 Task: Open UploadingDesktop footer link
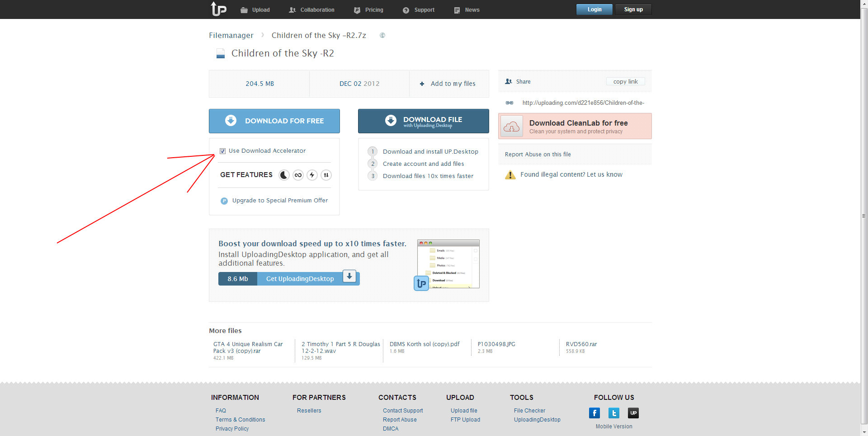[x=537, y=420]
